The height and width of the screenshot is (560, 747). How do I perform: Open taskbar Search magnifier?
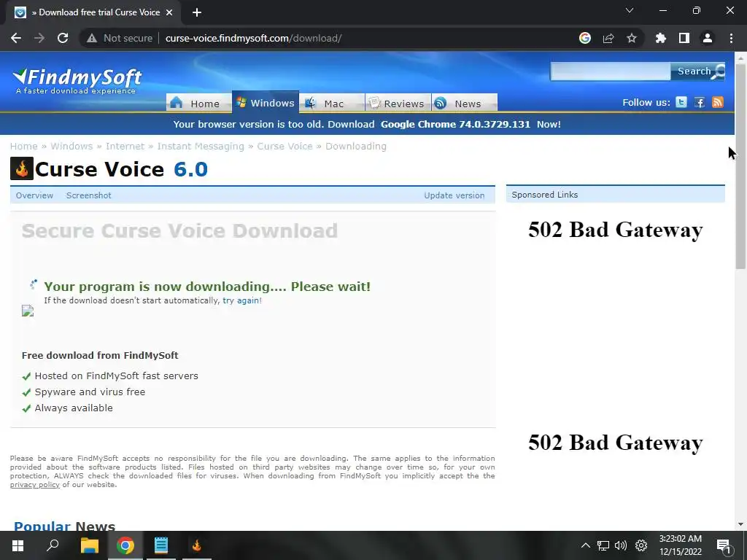(53, 545)
